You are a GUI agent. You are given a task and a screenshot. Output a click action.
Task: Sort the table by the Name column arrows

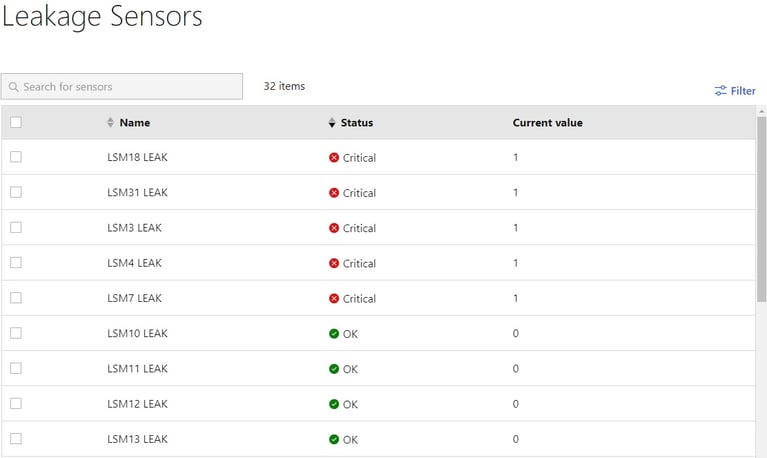(x=110, y=123)
